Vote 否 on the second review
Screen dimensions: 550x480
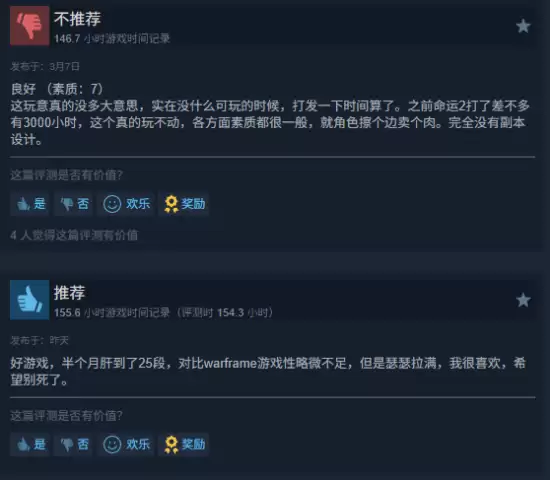[x=73, y=444]
